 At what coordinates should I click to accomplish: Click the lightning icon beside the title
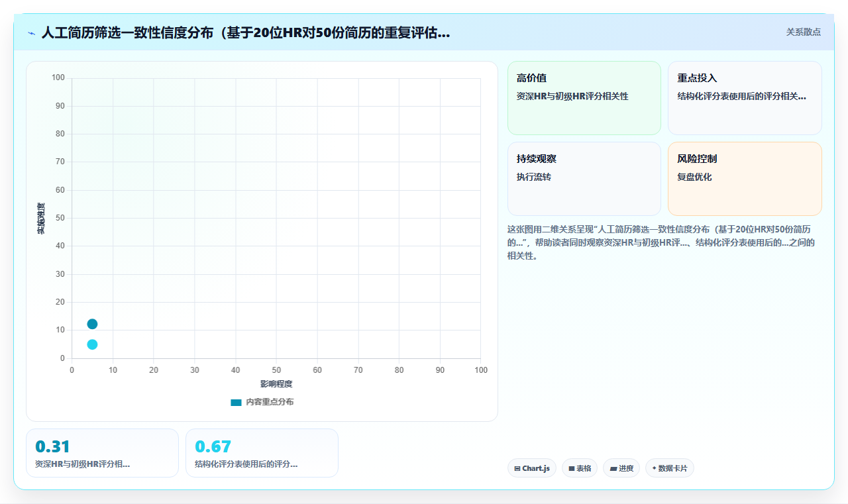[31, 33]
